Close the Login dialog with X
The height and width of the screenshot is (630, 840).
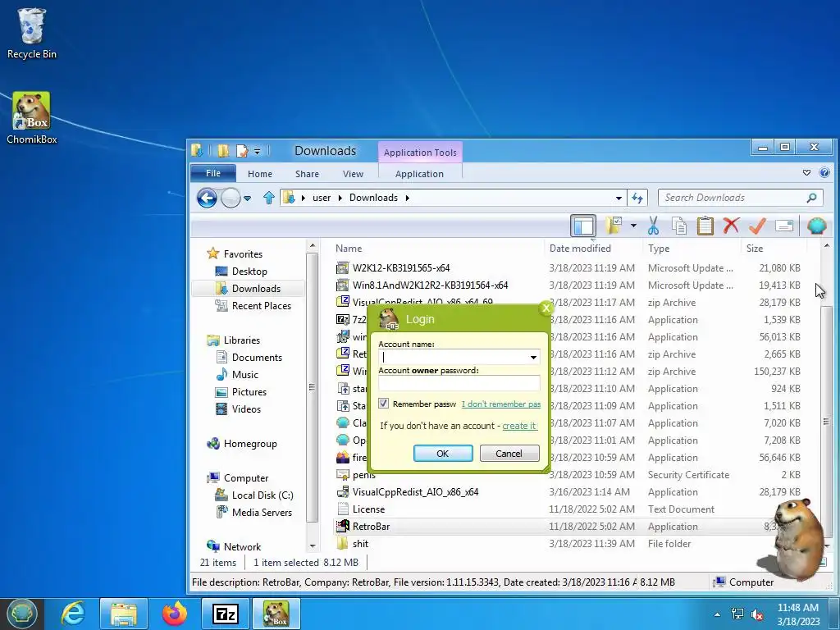(x=546, y=308)
